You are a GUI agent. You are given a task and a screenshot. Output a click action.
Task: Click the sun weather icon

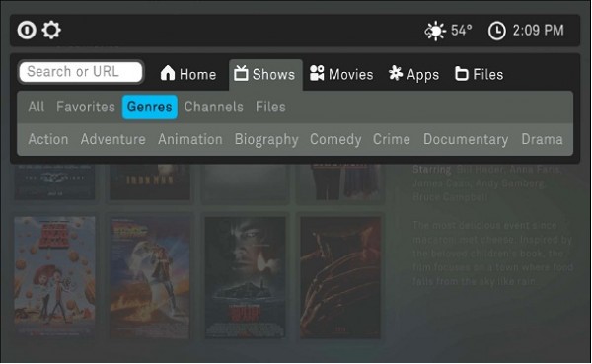click(x=435, y=31)
